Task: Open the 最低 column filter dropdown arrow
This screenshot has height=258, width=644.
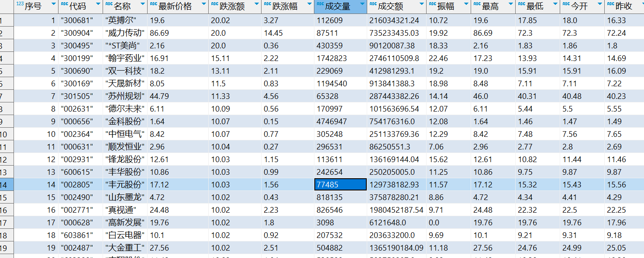Action: tap(555, 4)
